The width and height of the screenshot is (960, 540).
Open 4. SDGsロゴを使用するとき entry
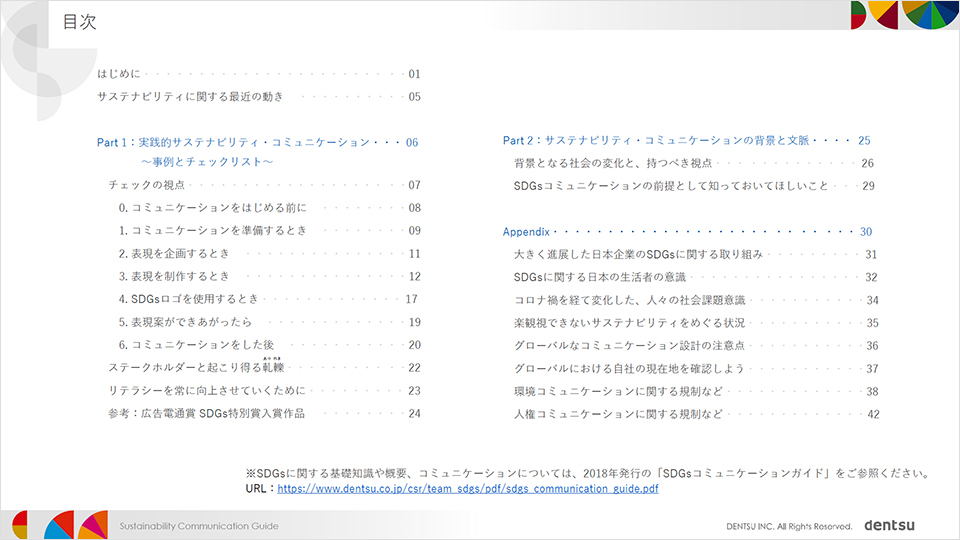coord(188,299)
